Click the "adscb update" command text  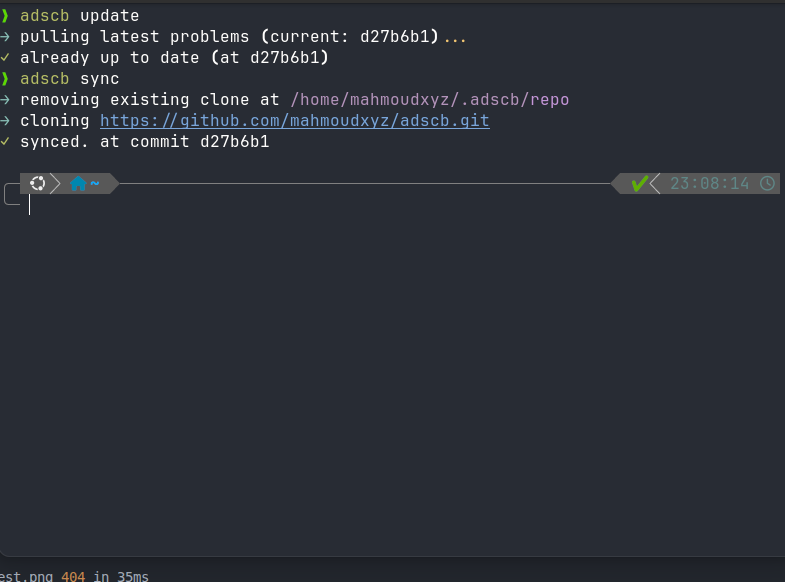tap(79, 16)
